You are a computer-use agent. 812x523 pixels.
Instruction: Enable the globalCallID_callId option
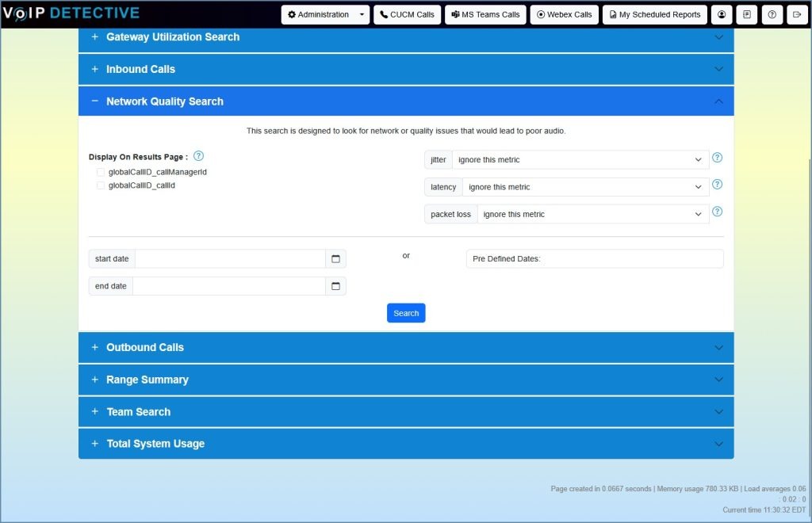(101, 185)
